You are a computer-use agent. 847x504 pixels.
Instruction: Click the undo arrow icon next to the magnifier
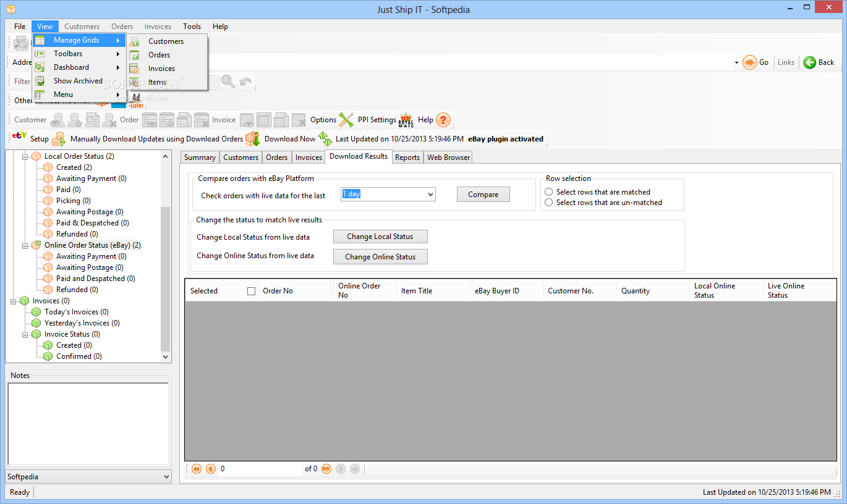(x=245, y=81)
